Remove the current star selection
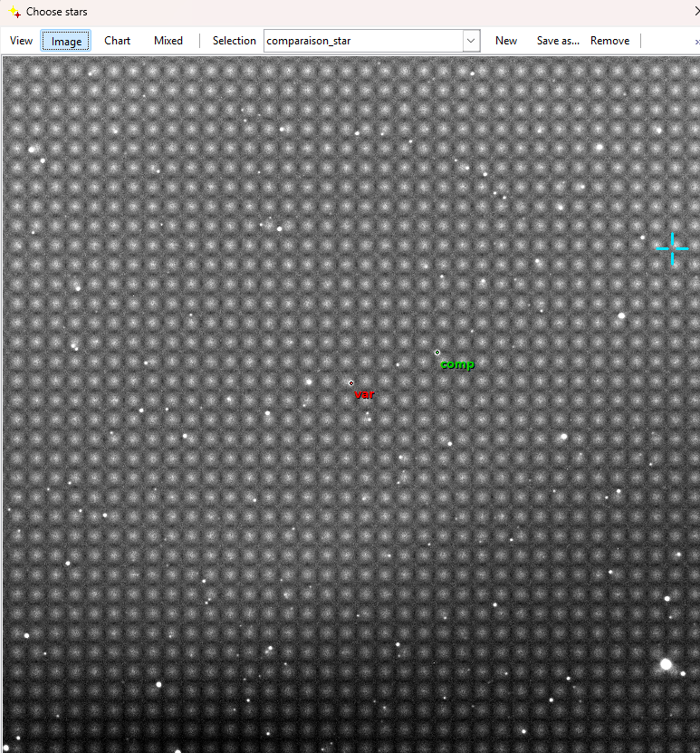 pyautogui.click(x=609, y=41)
